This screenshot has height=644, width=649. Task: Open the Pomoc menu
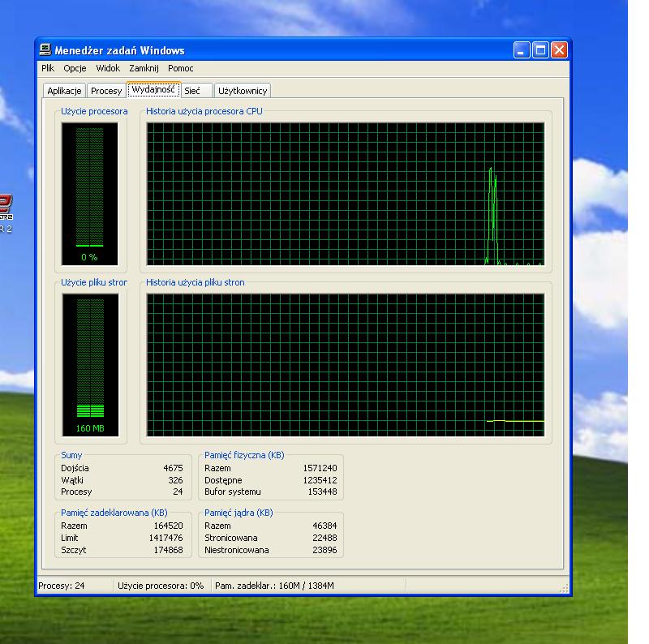point(181,69)
